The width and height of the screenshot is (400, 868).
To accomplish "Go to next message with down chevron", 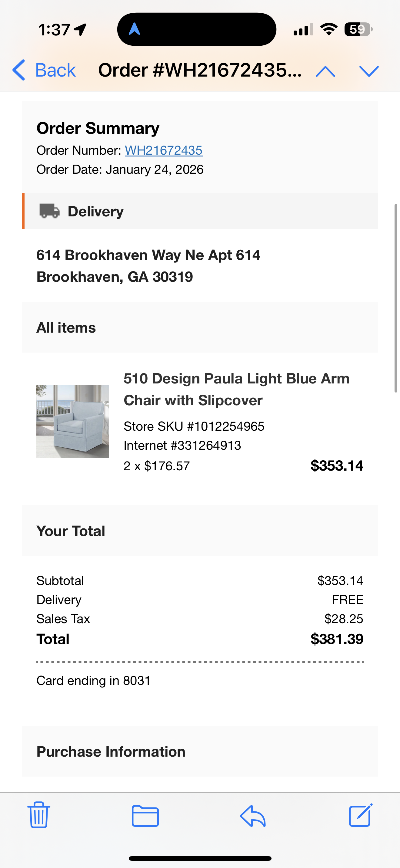I will click(369, 71).
